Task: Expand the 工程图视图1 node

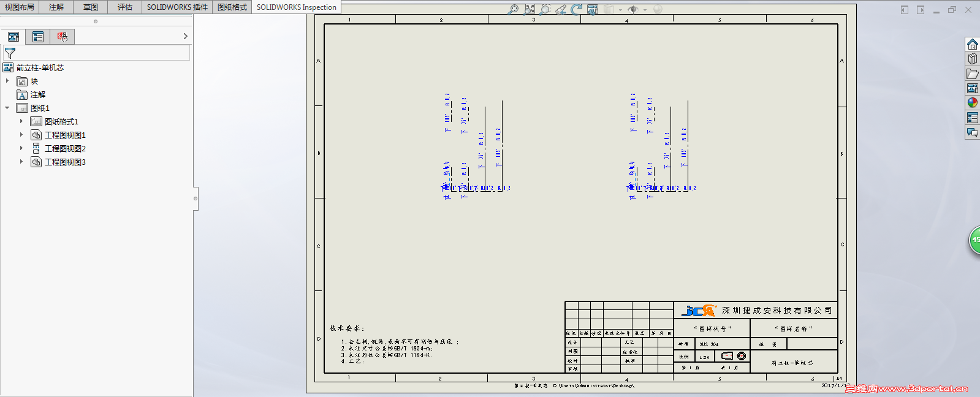Action: (x=21, y=135)
